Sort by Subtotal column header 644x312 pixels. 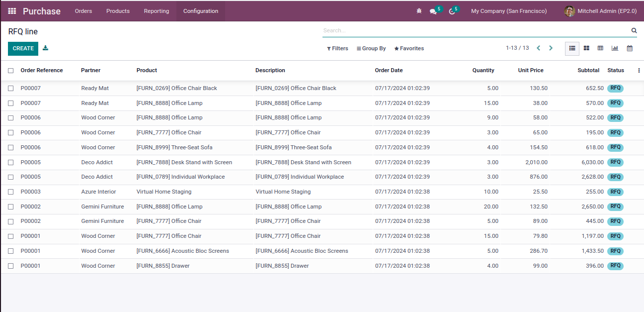tap(588, 70)
